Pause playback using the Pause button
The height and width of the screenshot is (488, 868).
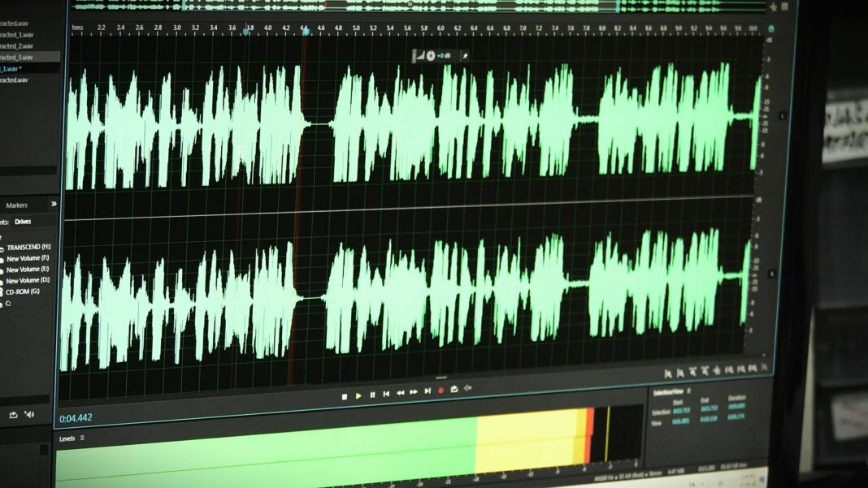(372, 395)
